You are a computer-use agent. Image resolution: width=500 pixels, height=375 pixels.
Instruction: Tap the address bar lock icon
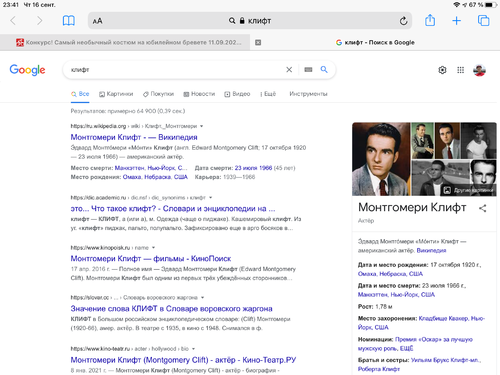pos(242,21)
